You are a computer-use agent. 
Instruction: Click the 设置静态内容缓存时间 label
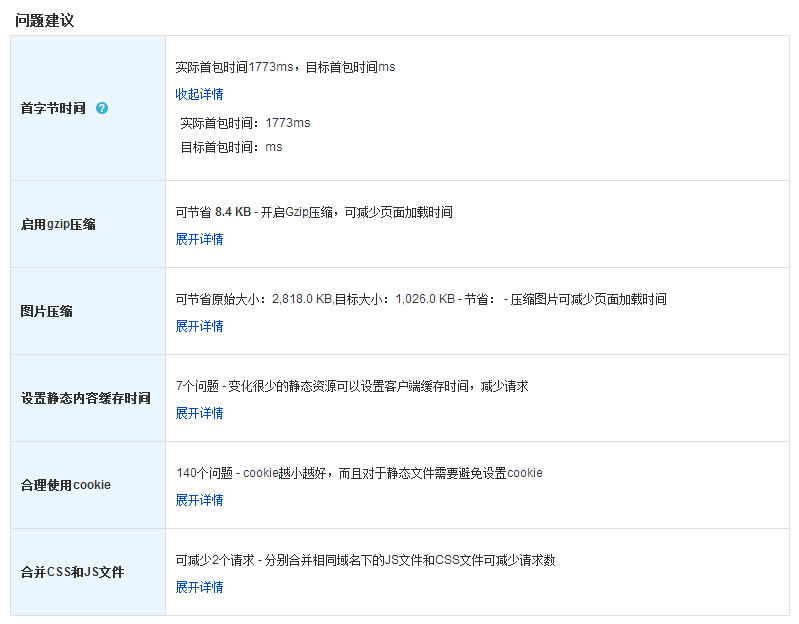pyautogui.click(x=86, y=398)
